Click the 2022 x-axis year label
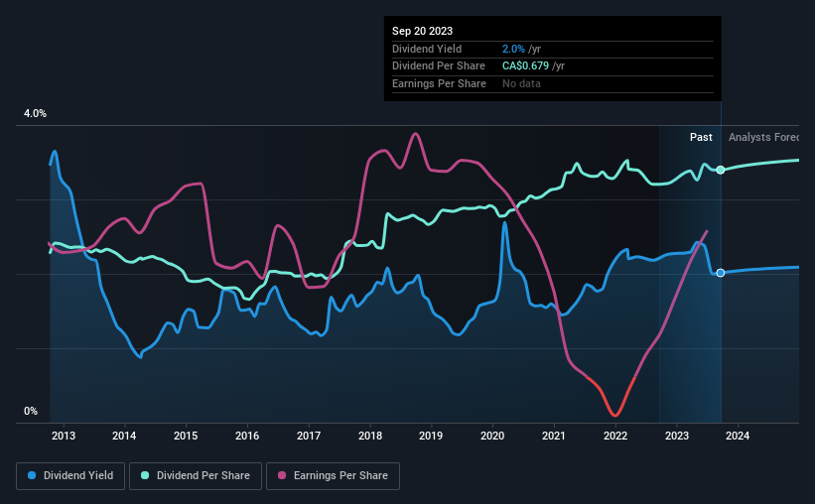The height and width of the screenshot is (504, 815). [615, 436]
